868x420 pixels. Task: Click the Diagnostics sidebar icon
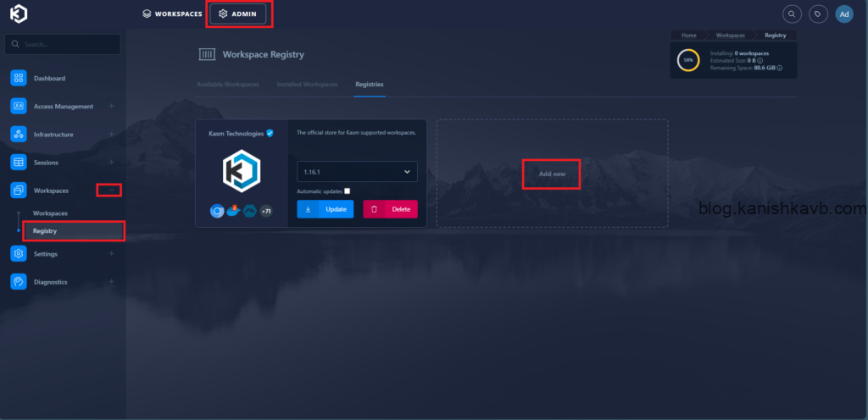[19, 281]
